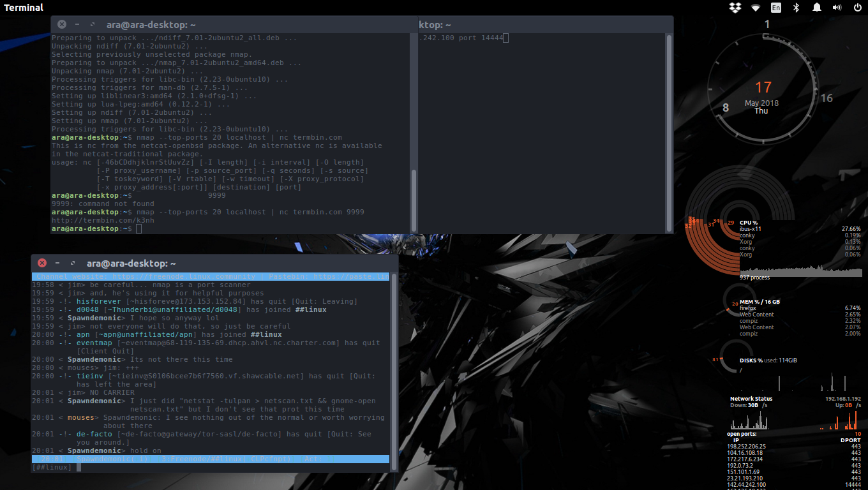Click the '9999: command not found' line
The height and width of the screenshot is (490, 868).
click(103, 204)
